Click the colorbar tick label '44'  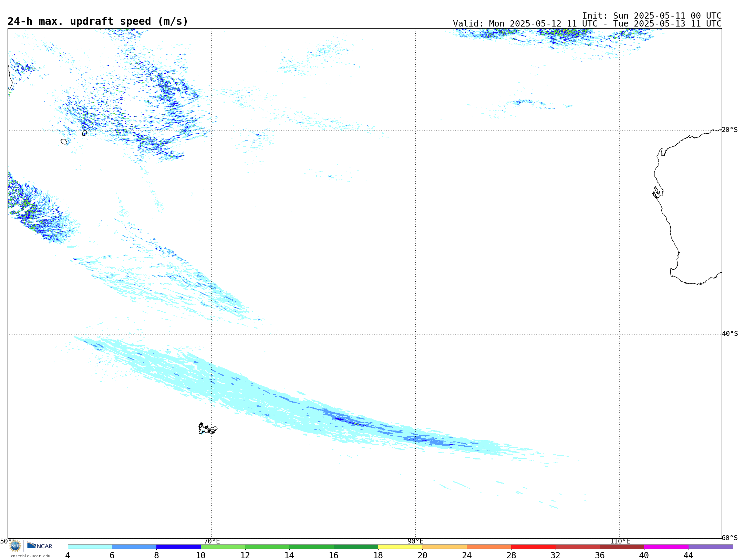[x=689, y=556]
